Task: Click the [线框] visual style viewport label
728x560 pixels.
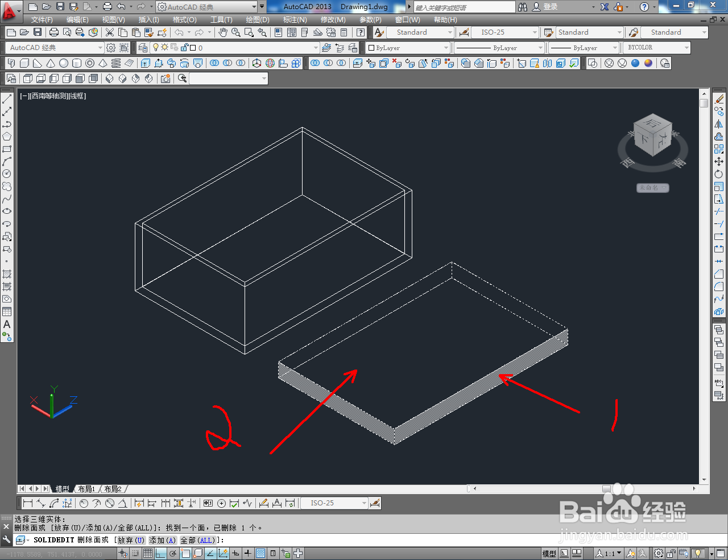Action: point(77,96)
